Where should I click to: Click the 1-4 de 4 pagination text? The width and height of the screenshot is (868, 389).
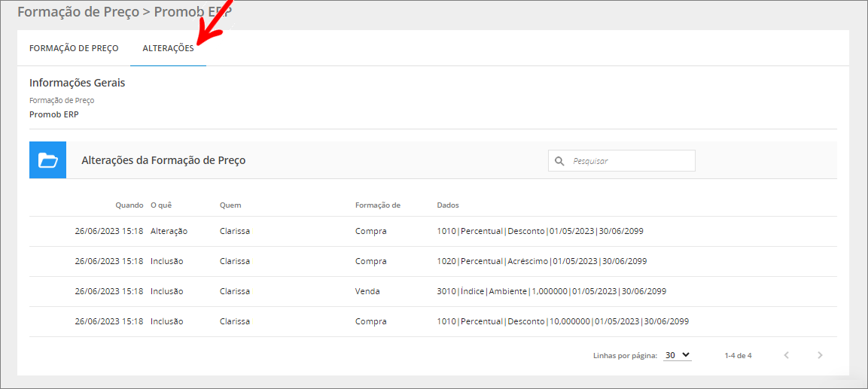(x=738, y=355)
